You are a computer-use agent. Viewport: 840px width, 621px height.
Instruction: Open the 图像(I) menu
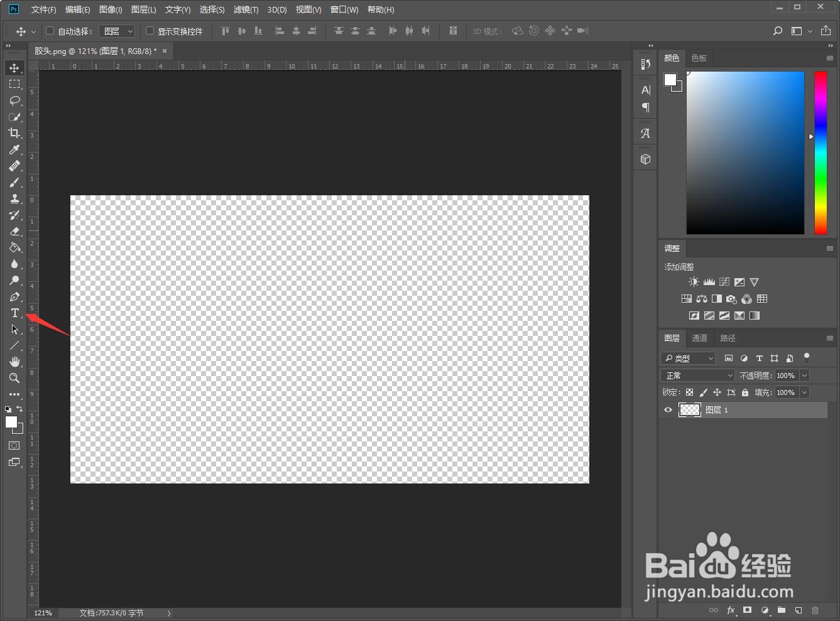(111, 9)
